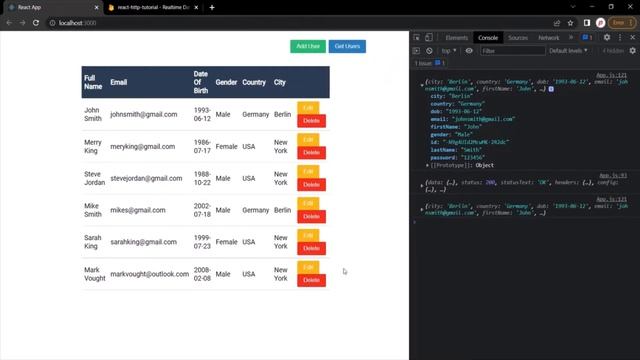Viewport: 640px width, 360px height.
Task: Click the site info icon in address bar
Action: click(52, 23)
